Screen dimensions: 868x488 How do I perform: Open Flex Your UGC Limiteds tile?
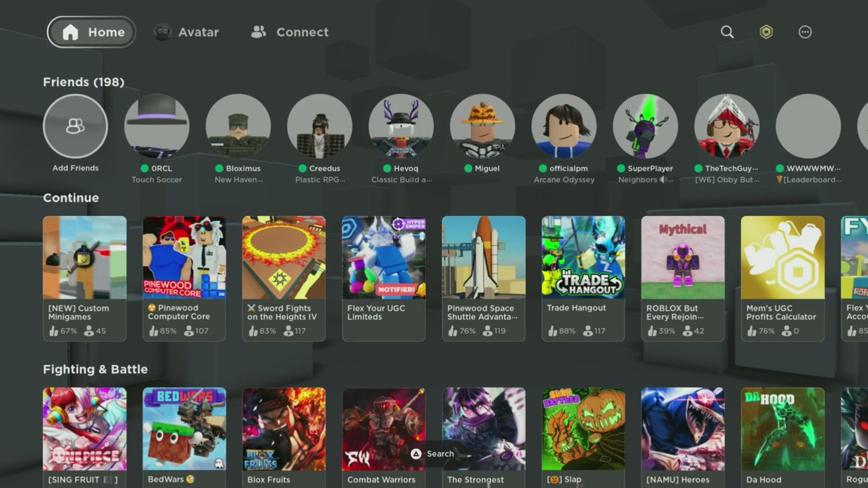pyautogui.click(x=383, y=278)
